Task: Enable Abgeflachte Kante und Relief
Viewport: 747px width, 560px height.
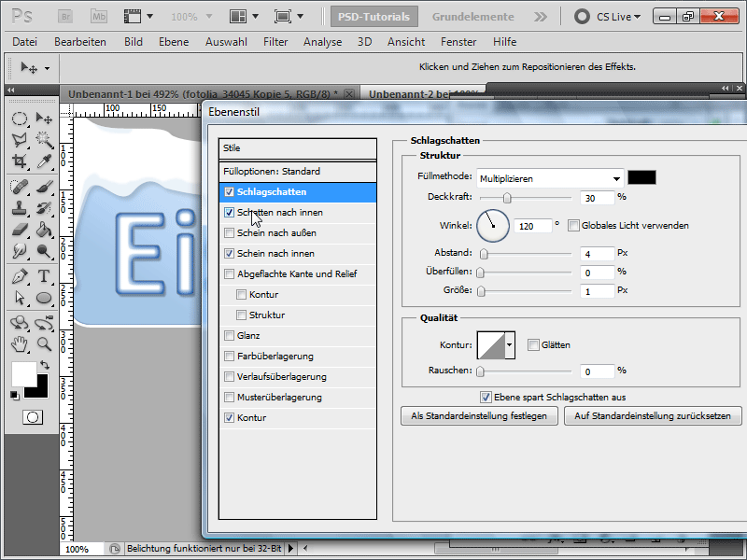Action: (229, 273)
